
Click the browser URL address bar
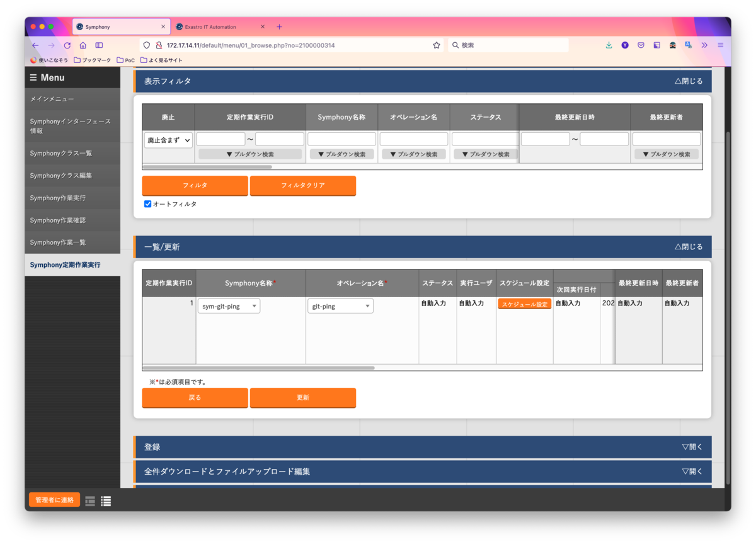click(292, 45)
